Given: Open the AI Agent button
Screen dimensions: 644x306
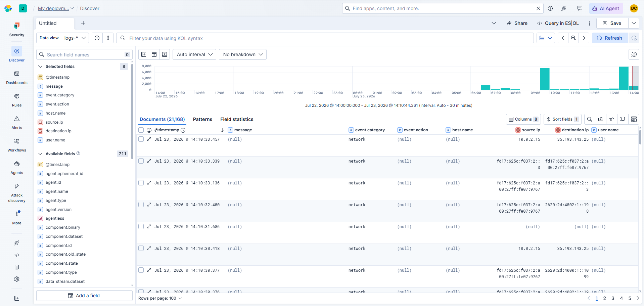Looking at the screenshot, I should [606, 8].
